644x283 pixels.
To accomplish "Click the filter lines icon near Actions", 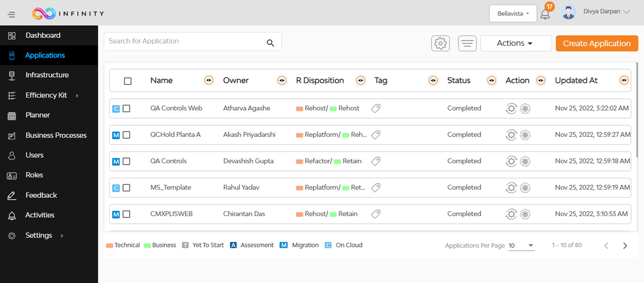I will (x=467, y=44).
